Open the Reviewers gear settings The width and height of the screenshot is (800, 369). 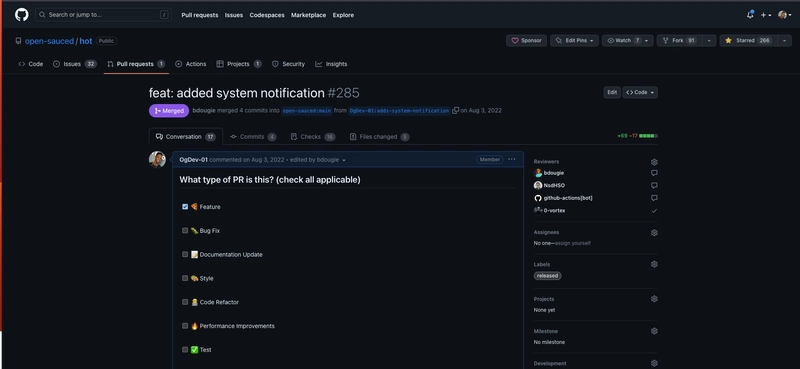point(654,162)
